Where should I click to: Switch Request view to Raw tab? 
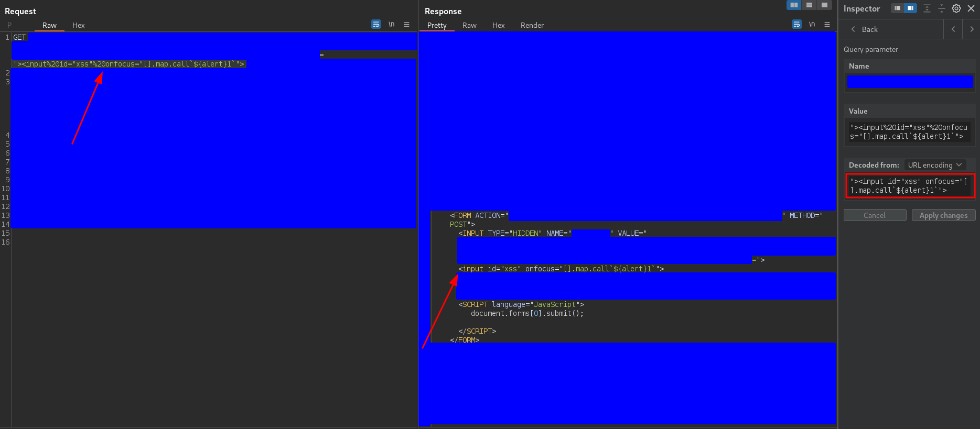coord(49,25)
